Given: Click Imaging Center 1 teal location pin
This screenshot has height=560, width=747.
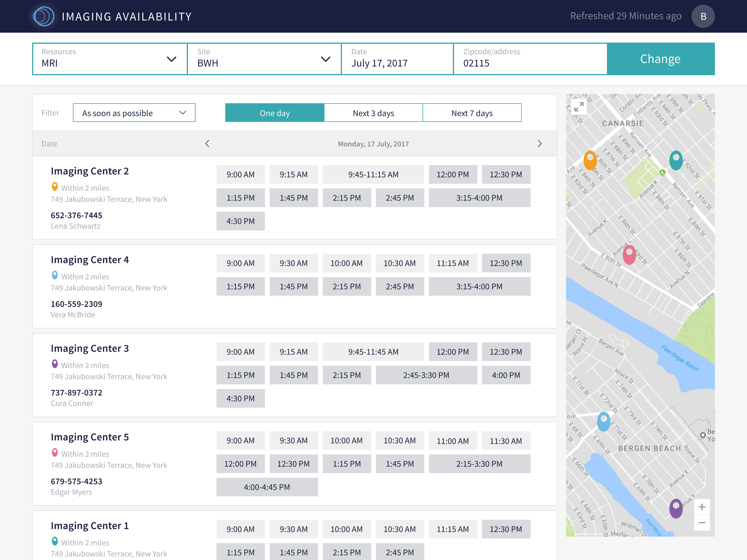Looking at the screenshot, I should tap(55, 541).
